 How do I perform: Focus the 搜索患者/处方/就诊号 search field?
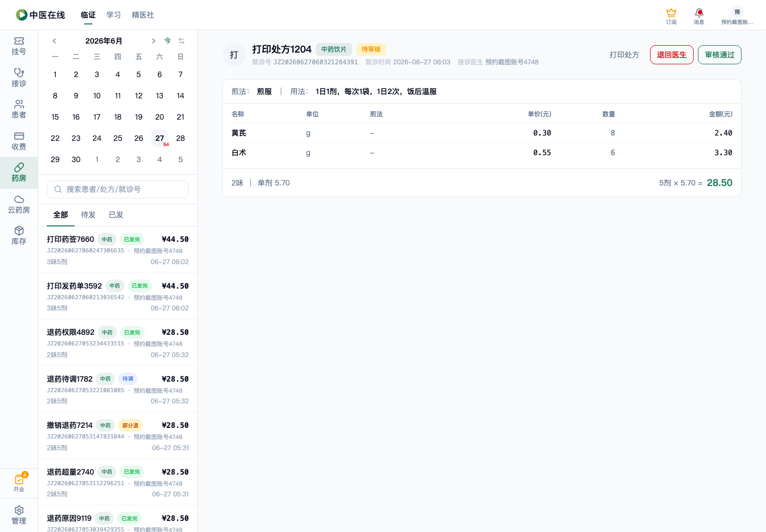tap(118, 189)
